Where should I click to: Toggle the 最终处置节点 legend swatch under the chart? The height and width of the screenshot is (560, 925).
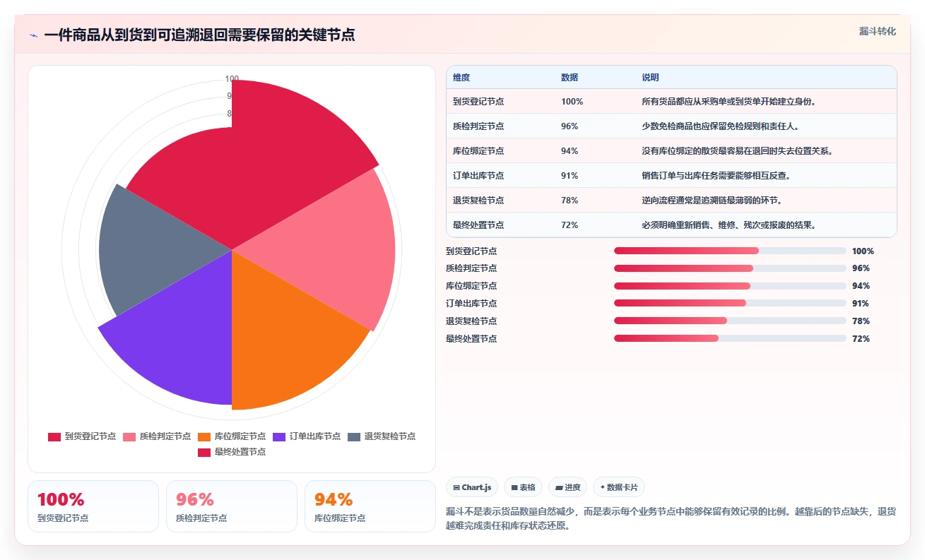click(204, 452)
